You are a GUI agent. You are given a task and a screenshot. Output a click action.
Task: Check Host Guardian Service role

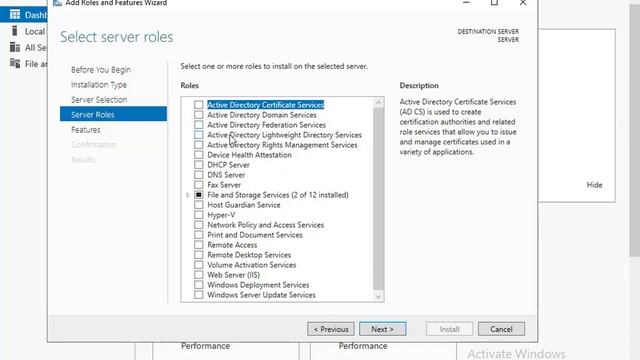[198, 205]
